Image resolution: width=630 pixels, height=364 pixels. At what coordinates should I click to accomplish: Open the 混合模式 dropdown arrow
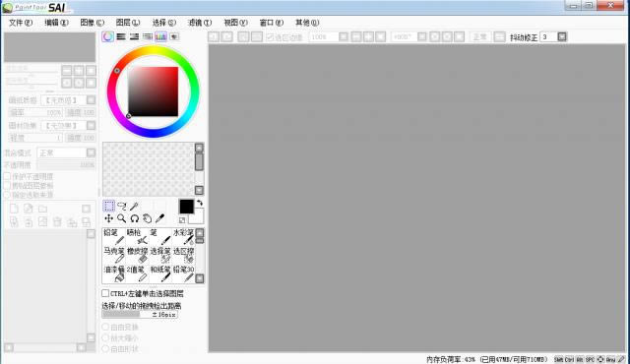tap(92, 152)
